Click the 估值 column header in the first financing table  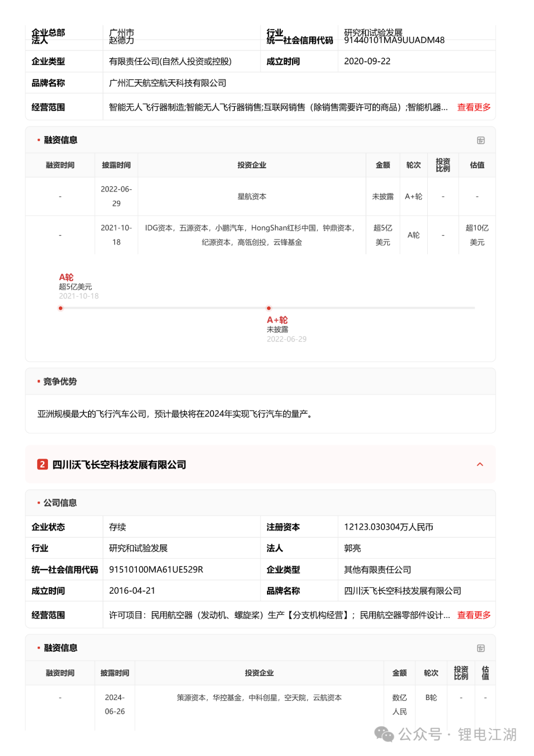(x=477, y=165)
